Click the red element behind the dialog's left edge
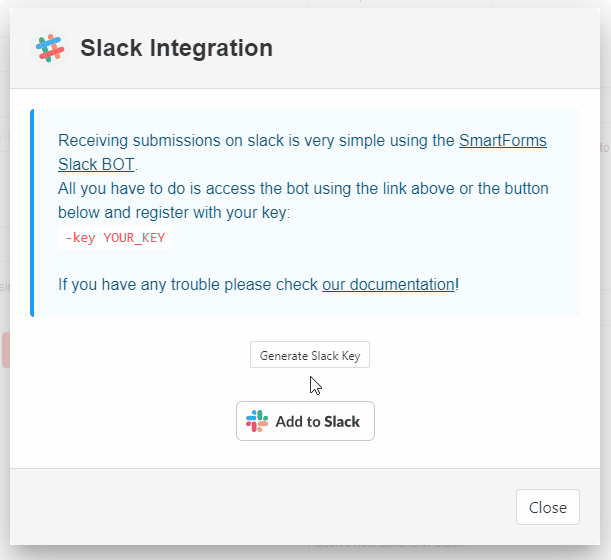Screen dimensions: 611x560 coord(5,350)
